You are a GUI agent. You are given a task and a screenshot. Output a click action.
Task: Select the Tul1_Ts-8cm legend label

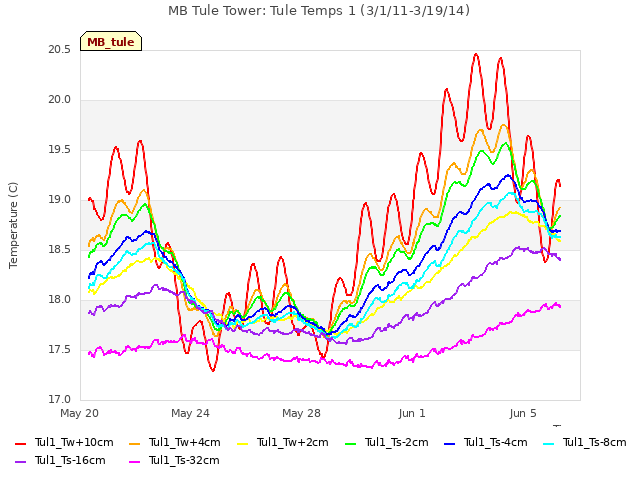[595, 442]
